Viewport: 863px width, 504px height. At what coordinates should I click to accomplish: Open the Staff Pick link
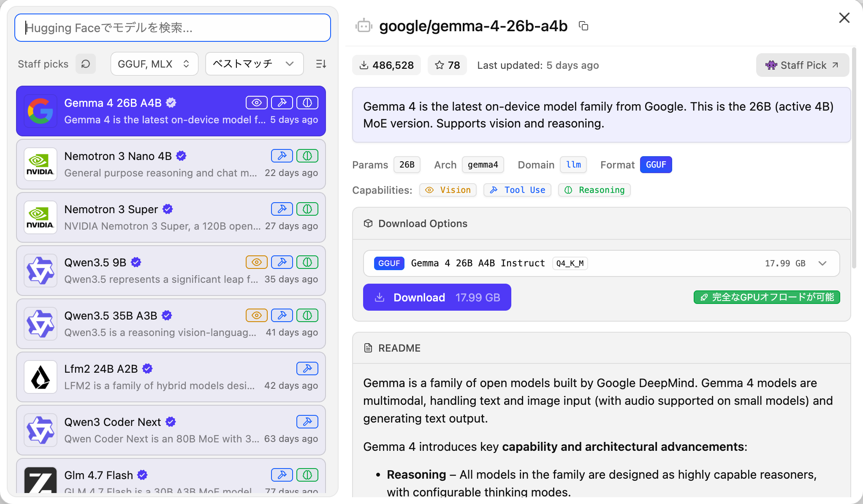pyautogui.click(x=802, y=65)
